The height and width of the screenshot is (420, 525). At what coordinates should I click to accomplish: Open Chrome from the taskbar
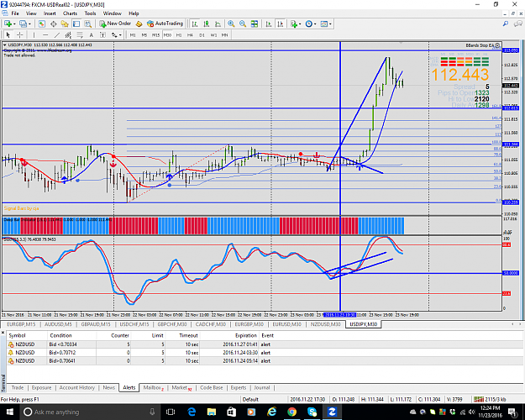pyautogui.click(x=292, y=412)
